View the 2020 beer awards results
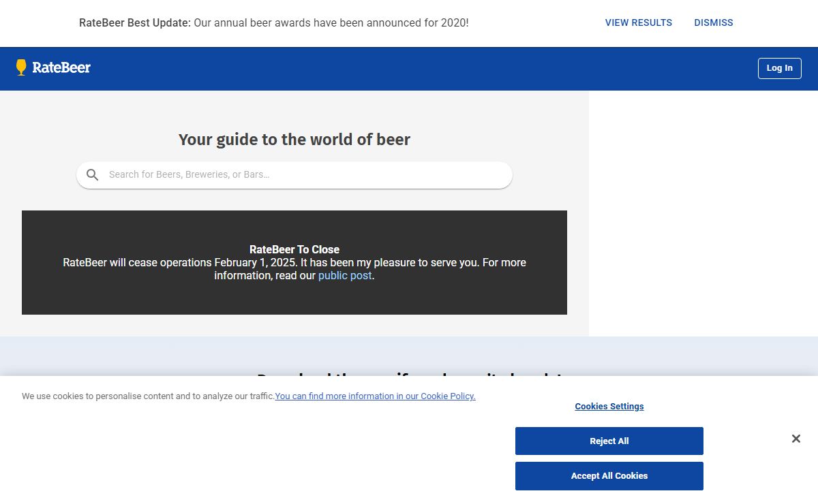 pos(638,22)
